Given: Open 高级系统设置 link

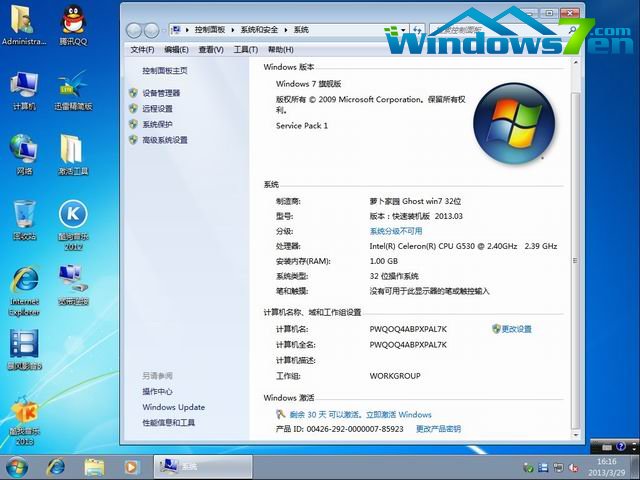Looking at the screenshot, I should [x=165, y=140].
